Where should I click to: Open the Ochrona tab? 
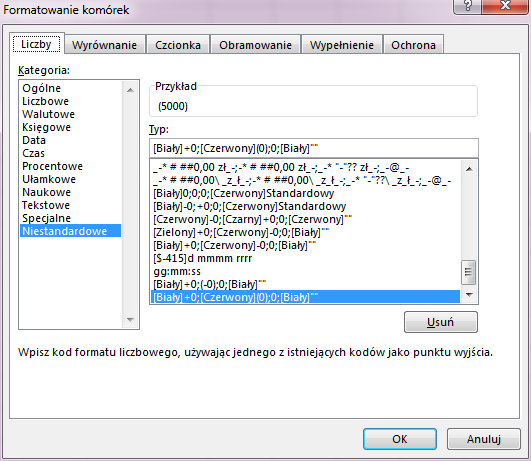point(413,45)
